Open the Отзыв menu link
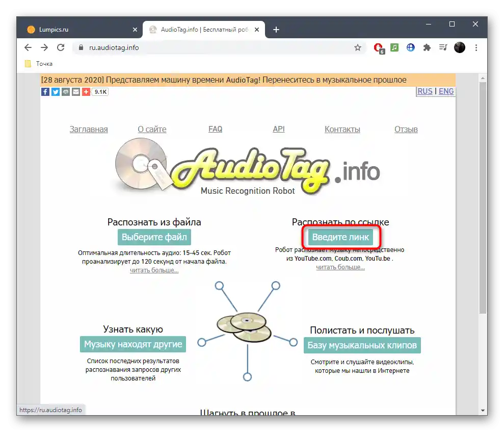Screen dimensions: 504x432 [406, 130]
